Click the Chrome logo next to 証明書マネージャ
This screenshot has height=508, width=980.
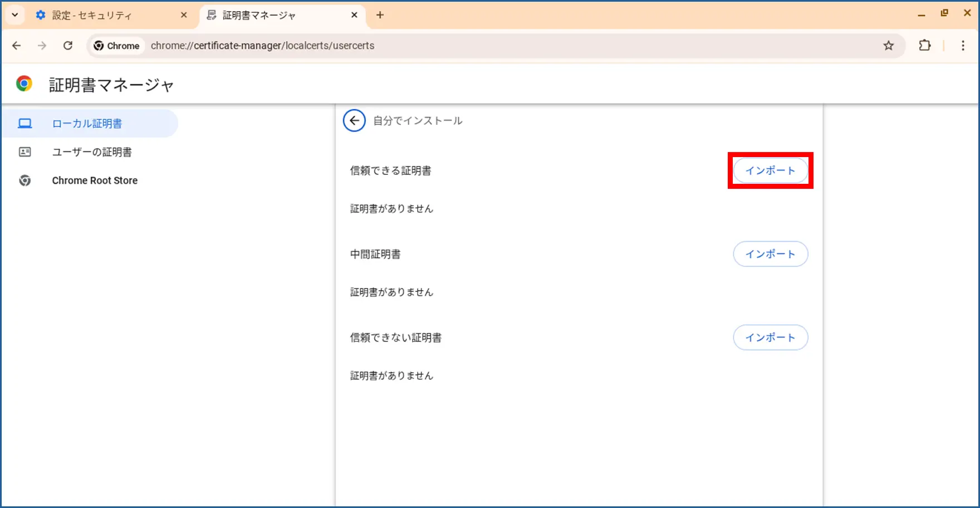point(24,84)
